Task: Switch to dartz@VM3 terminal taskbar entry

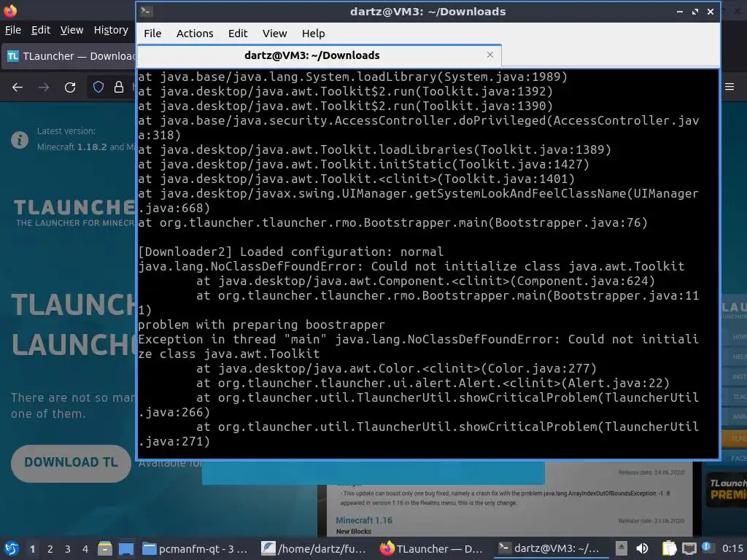Action: 550,549
